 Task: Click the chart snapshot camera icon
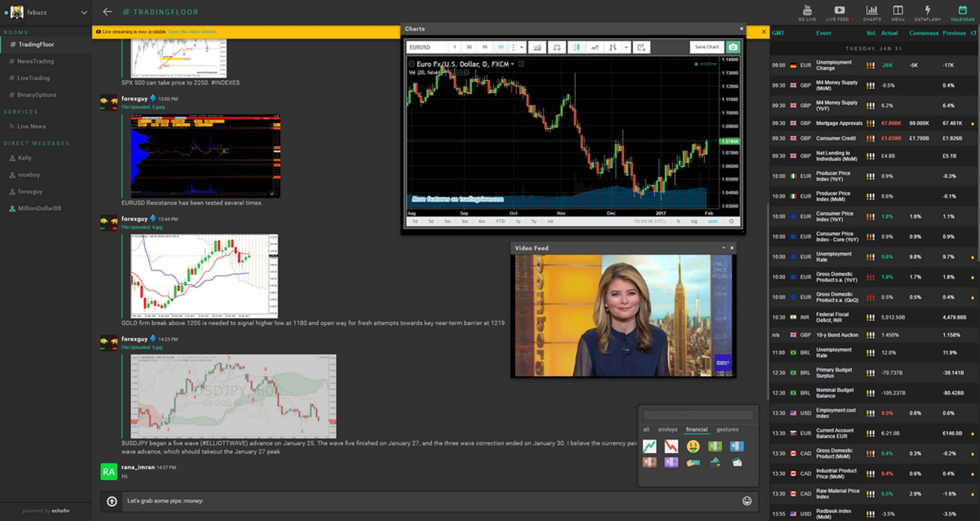tap(732, 47)
